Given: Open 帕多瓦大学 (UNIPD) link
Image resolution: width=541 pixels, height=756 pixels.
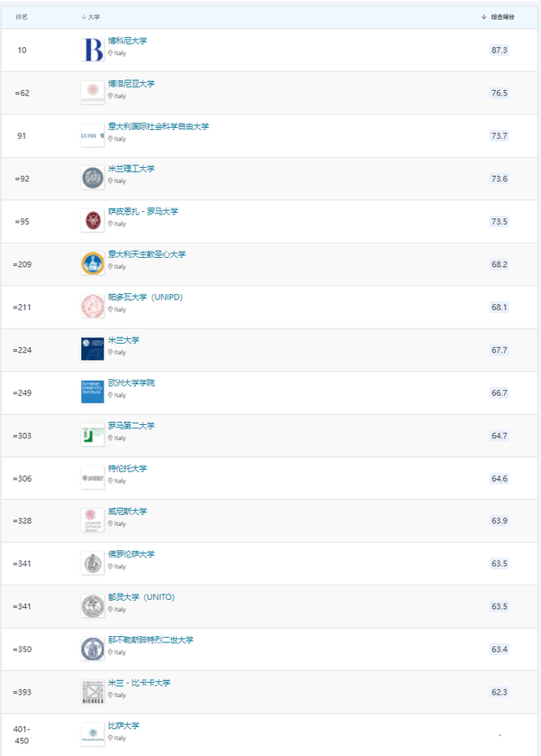Looking at the screenshot, I should pyautogui.click(x=145, y=298).
